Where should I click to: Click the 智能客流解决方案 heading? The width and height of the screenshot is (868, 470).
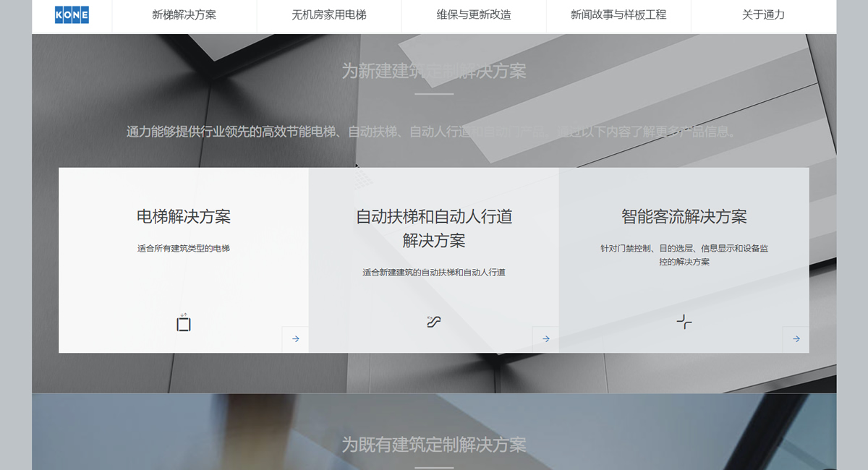pos(684,216)
